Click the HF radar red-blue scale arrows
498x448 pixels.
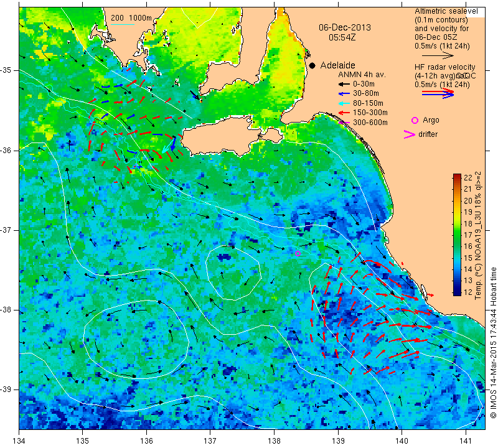pyautogui.click(x=438, y=93)
